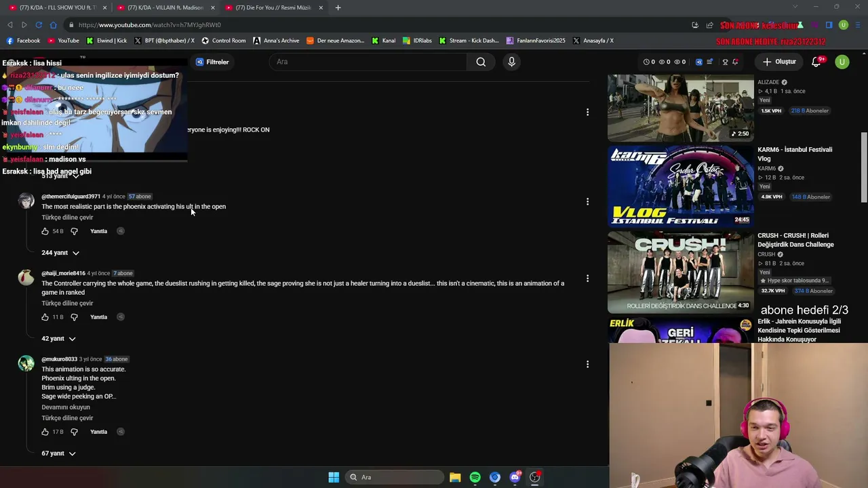This screenshot has height=488, width=868.
Task: Open options menu for @themercifulguard3971 comment
Action: tap(587, 201)
